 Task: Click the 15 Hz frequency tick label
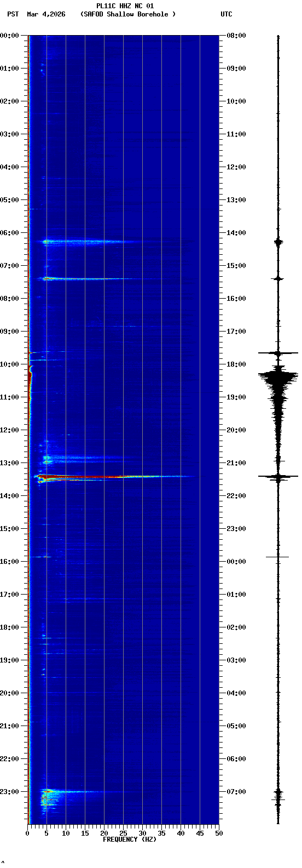coord(85,833)
